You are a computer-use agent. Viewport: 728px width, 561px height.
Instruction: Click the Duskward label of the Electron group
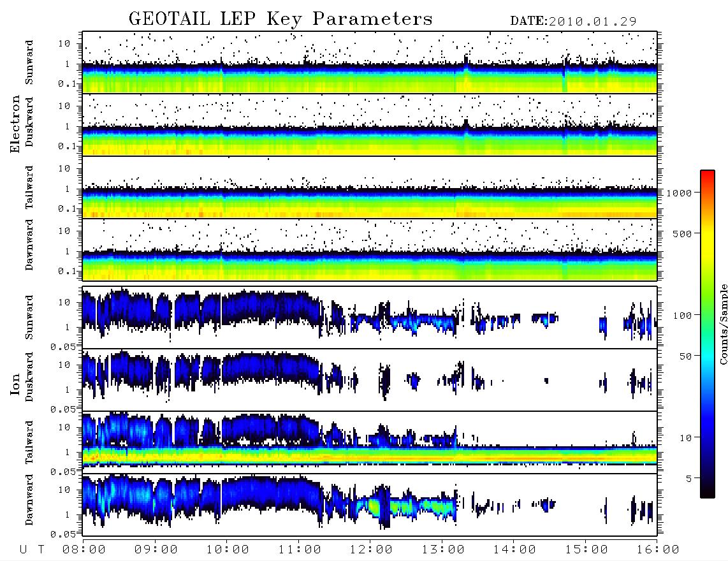tap(29, 122)
